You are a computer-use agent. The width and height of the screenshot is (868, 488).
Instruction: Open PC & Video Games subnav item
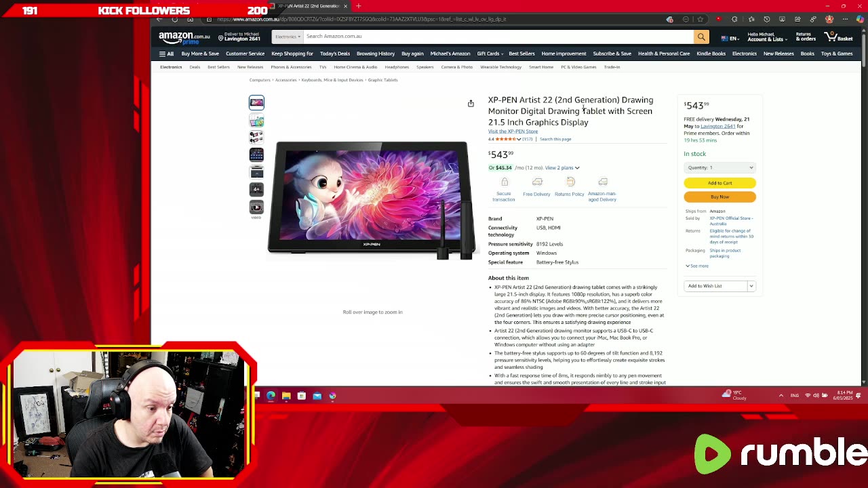pos(578,67)
